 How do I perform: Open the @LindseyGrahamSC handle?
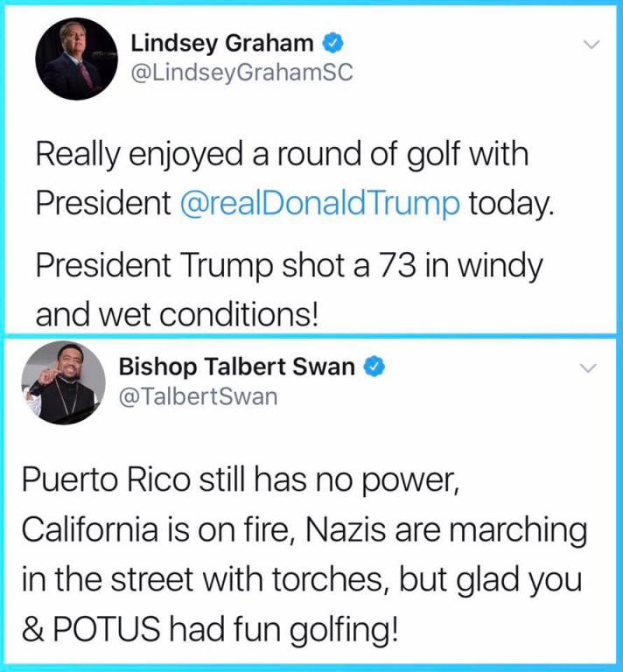[x=241, y=73]
